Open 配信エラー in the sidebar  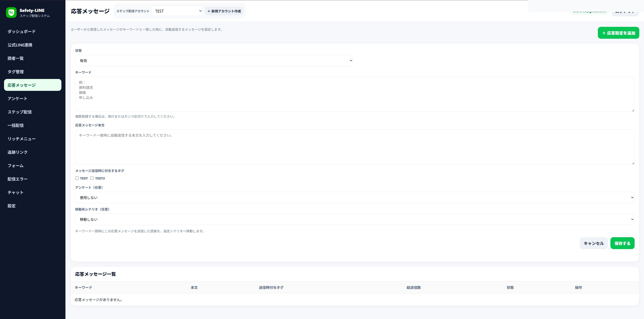[x=33, y=179]
